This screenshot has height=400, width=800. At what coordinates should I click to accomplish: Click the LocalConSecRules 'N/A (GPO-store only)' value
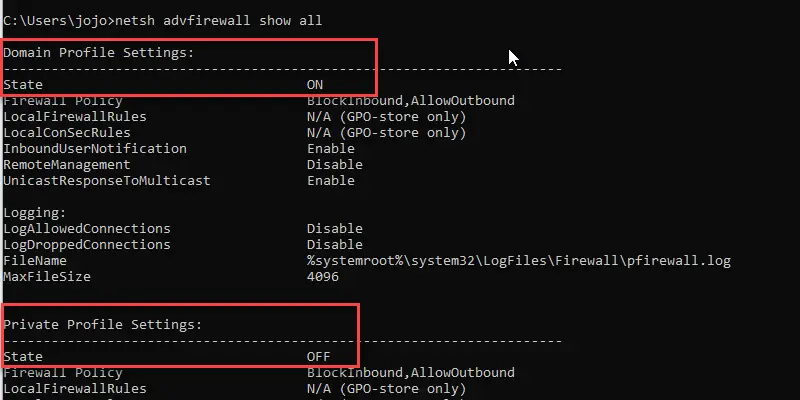click(x=387, y=133)
